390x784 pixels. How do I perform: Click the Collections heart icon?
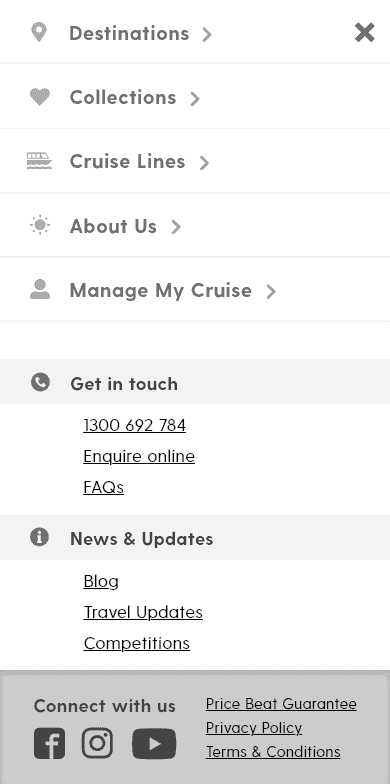(40, 96)
